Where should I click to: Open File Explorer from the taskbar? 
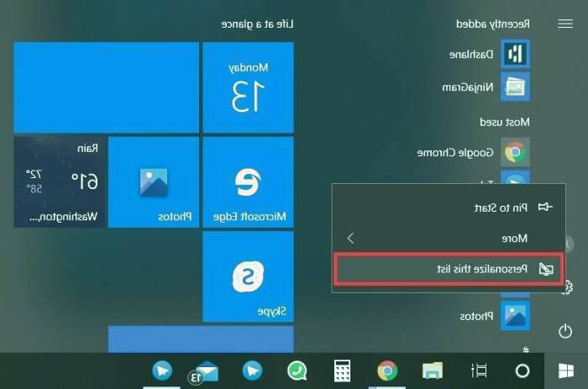[x=432, y=371]
